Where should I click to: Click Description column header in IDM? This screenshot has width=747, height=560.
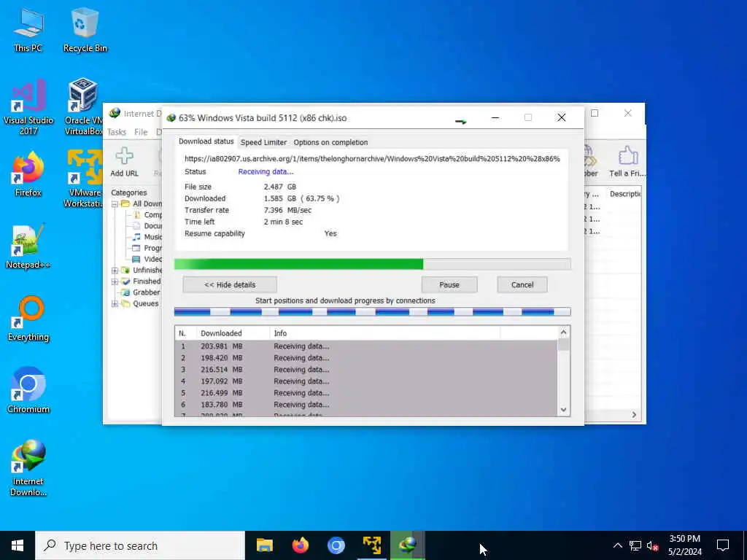pos(624,194)
